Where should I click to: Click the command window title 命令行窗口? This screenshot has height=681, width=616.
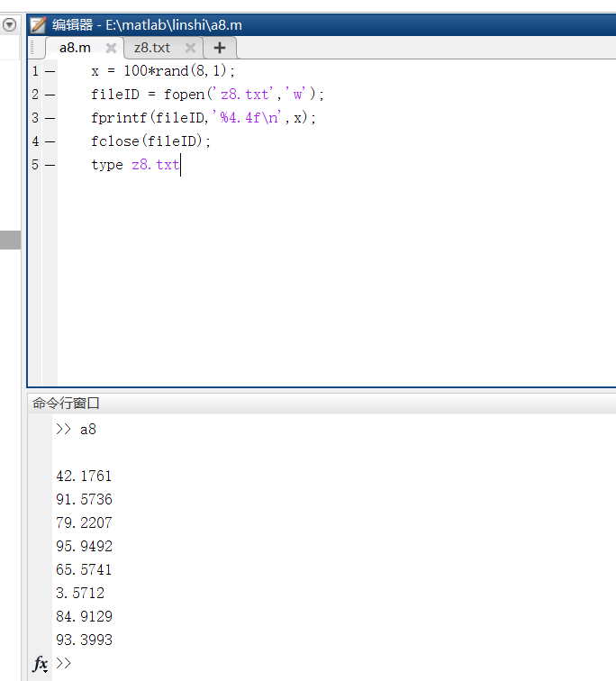pos(66,403)
